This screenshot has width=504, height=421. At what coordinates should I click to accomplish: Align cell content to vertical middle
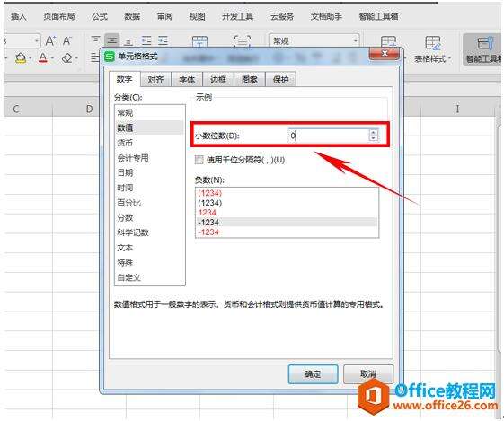coord(112,40)
